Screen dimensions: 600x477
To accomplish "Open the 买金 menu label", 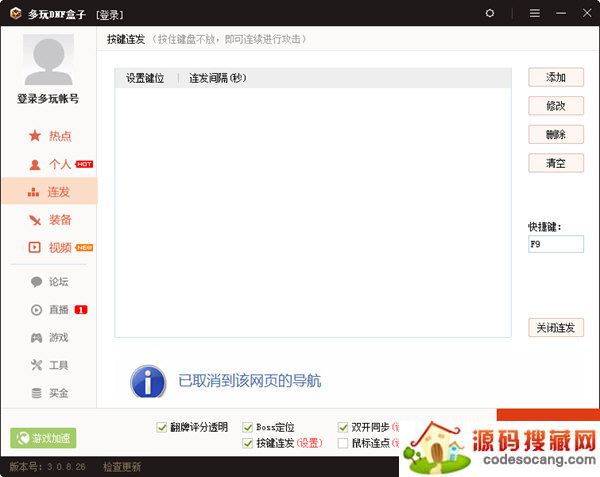I will click(x=59, y=393).
